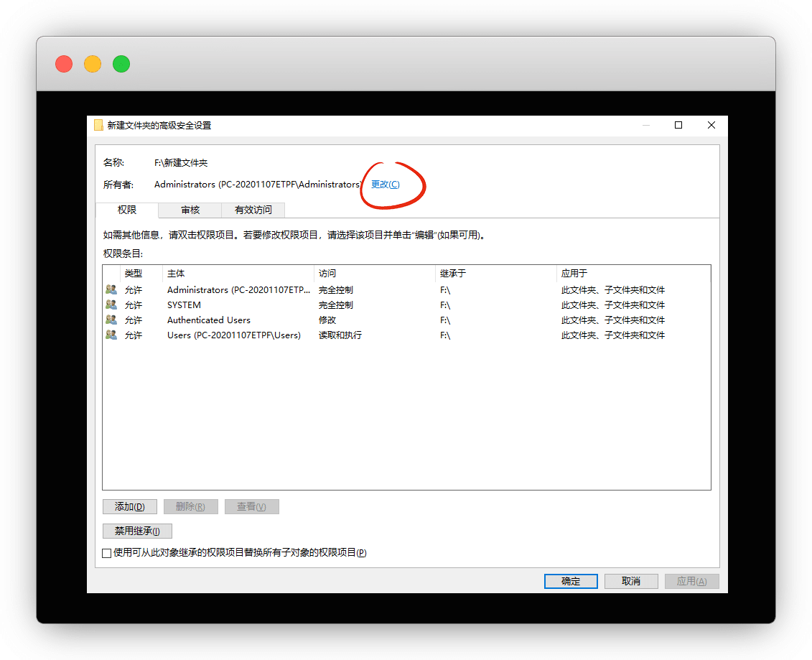Viewport: 812px width, 660px height.
Task: Click the 禁用继承(I) button
Action: 137,531
